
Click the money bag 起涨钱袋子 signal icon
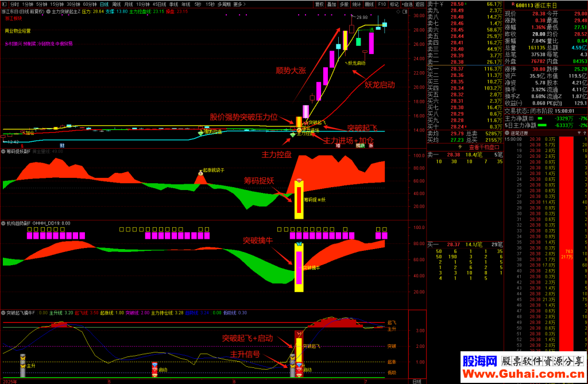200,173
